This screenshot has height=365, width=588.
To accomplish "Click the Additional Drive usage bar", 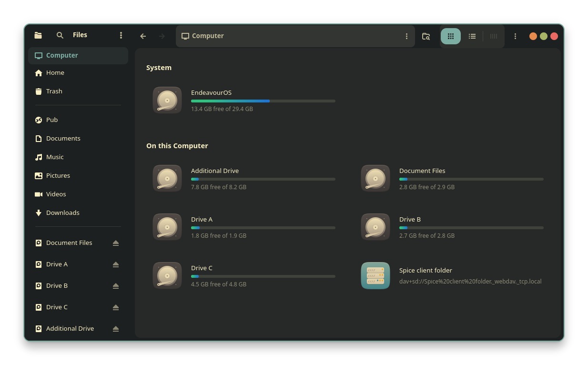I will [x=263, y=179].
